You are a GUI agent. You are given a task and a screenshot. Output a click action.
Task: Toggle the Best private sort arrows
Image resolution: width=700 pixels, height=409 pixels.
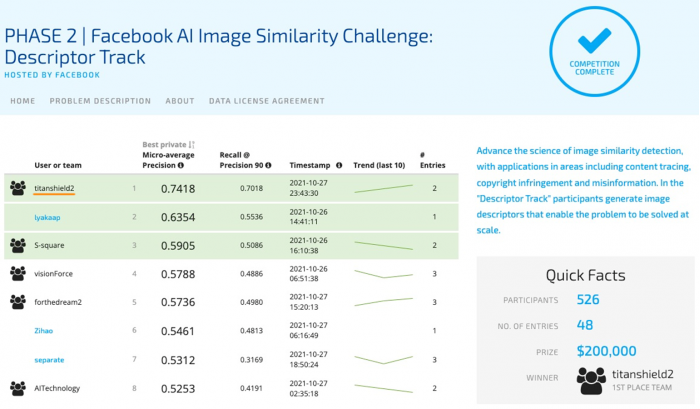[192, 145]
